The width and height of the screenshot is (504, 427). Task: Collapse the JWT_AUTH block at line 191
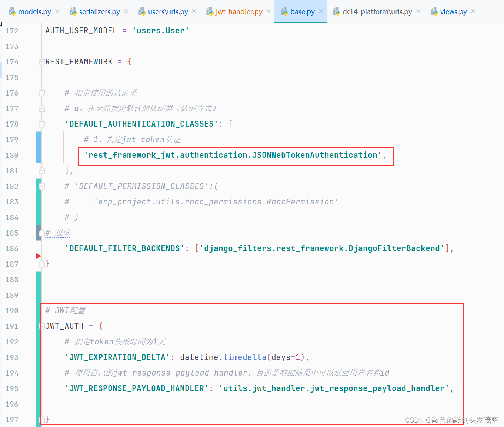coord(42,327)
